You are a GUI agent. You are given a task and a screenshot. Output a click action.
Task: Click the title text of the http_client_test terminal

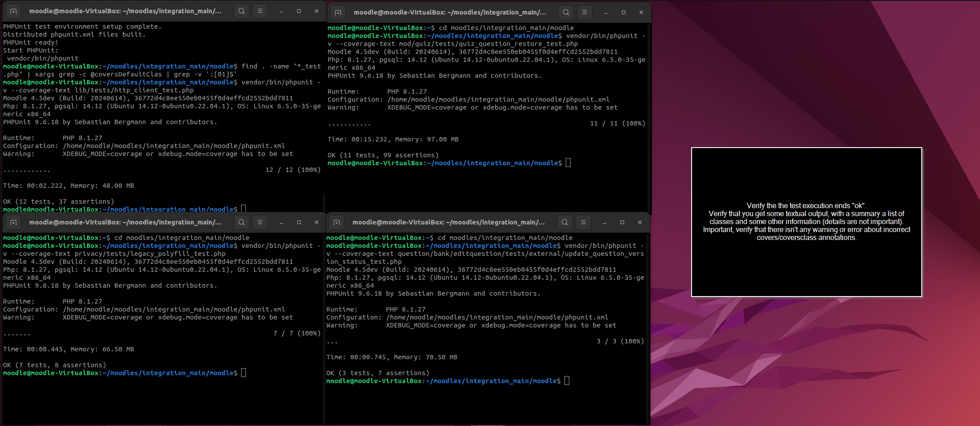(x=125, y=11)
